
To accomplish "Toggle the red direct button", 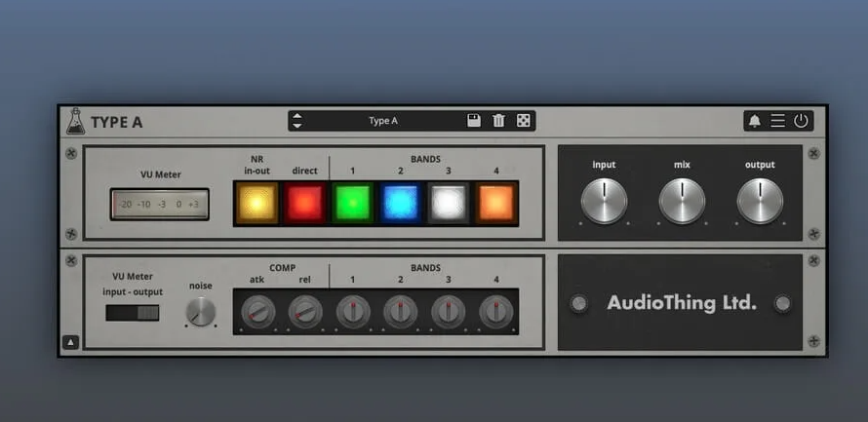I will (x=304, y=203).
